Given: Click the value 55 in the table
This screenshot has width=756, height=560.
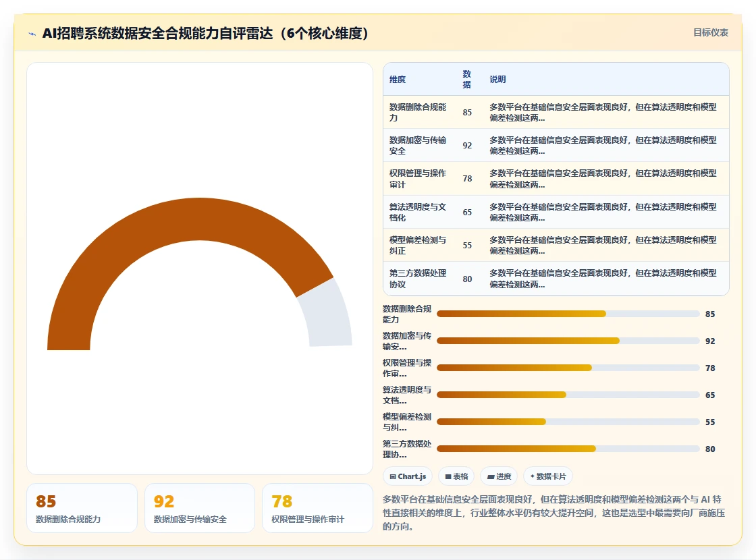Looking at the screenshot, I should click(467, 246).
